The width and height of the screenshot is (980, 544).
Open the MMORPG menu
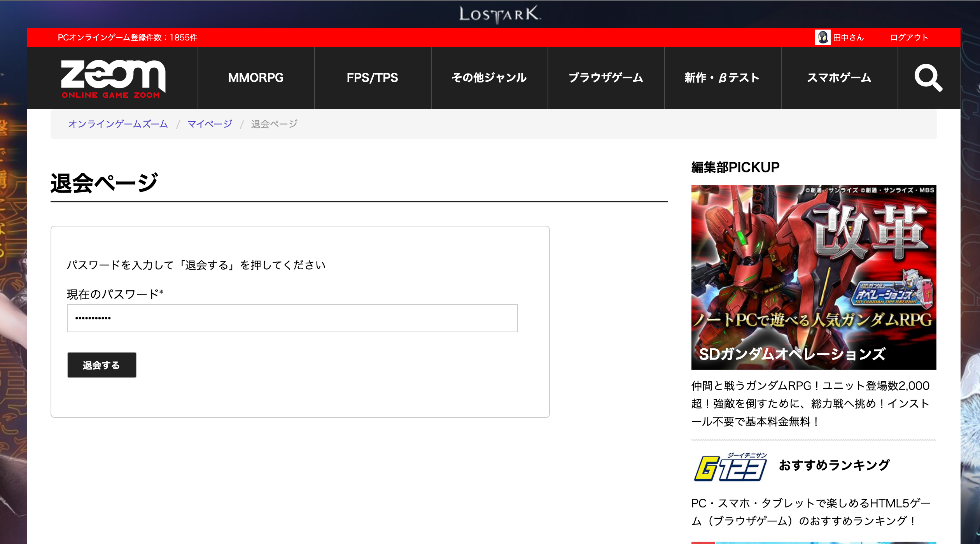[256, 78]
